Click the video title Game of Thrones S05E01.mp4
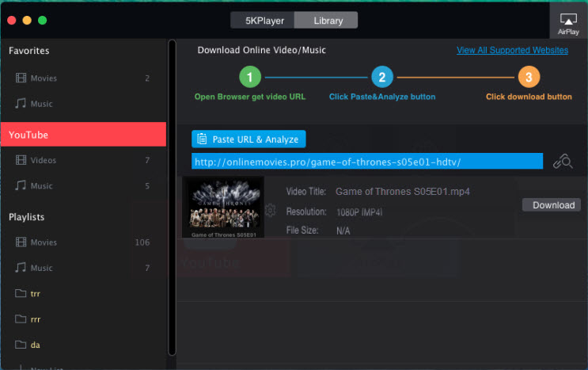The height and width of the screenshot is (370, 588). pyautogui.click(x=402, y=192)
